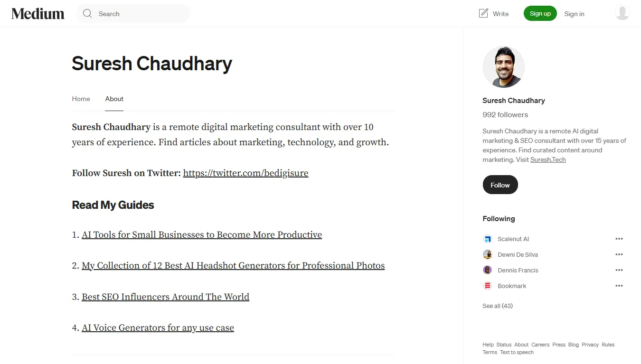Click See all (43) following
The image size is (641, 364).
498,306
